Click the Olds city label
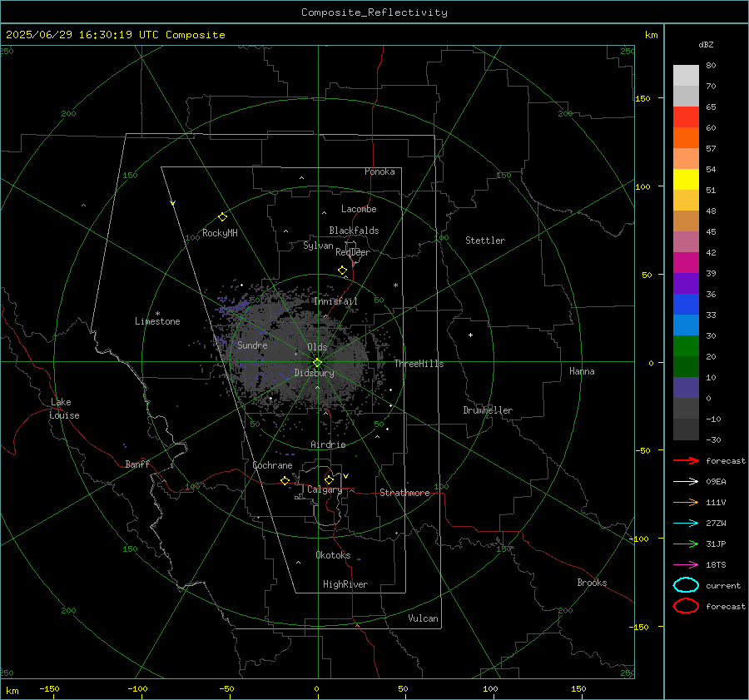The height and width of the screenshot is (700, 749). (317, 347)
